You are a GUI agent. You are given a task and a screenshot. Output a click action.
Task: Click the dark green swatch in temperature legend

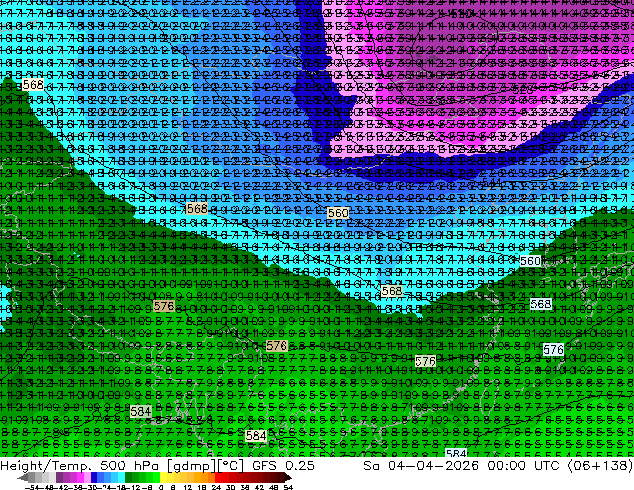click(129, 477)
